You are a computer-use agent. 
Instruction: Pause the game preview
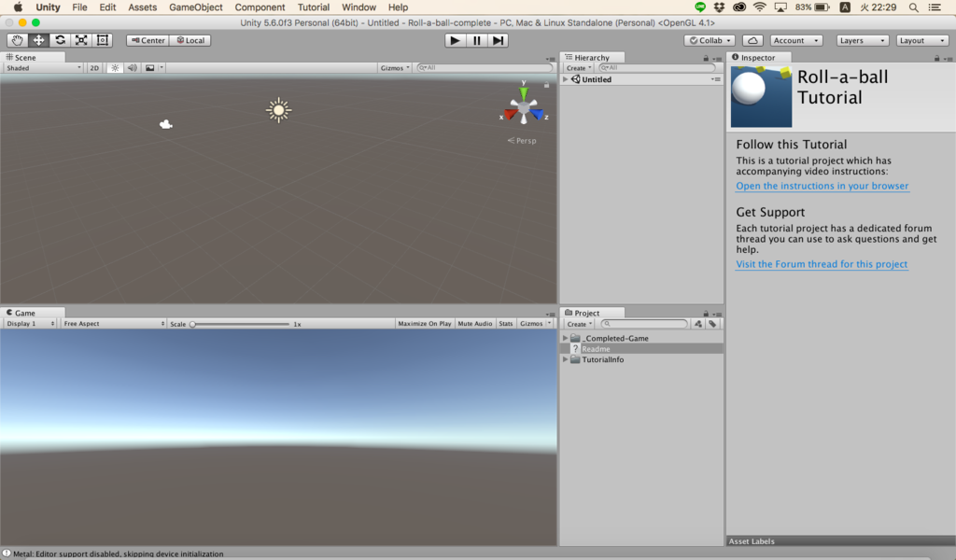[x=476, y=40]
